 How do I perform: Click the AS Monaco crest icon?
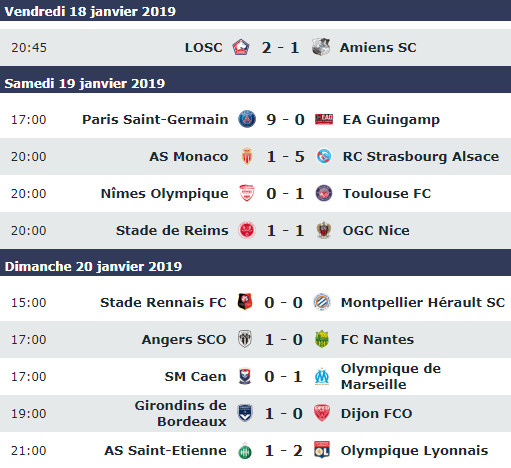[247, 156]
